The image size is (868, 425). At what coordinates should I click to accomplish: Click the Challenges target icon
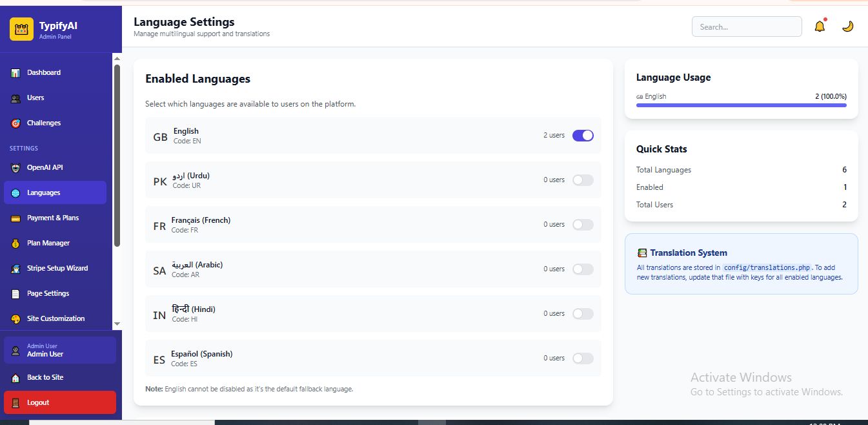tap(15, 123)
